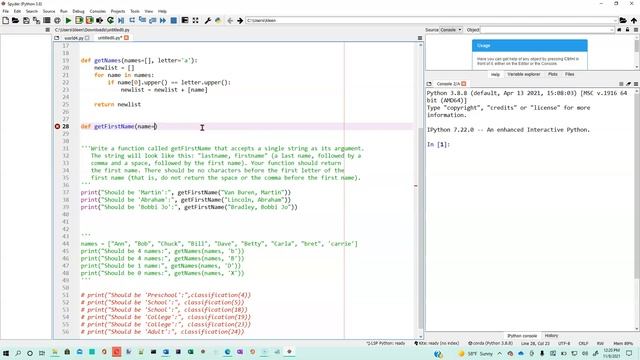The height and width of the screenshot is (360, 640).
Task: Browse for a working directory
Action: [623, 20]
